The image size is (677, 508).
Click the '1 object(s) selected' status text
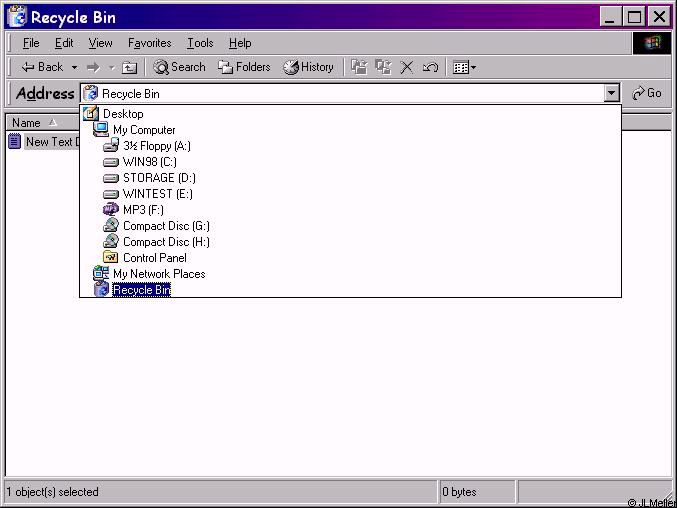pos(53,492)
